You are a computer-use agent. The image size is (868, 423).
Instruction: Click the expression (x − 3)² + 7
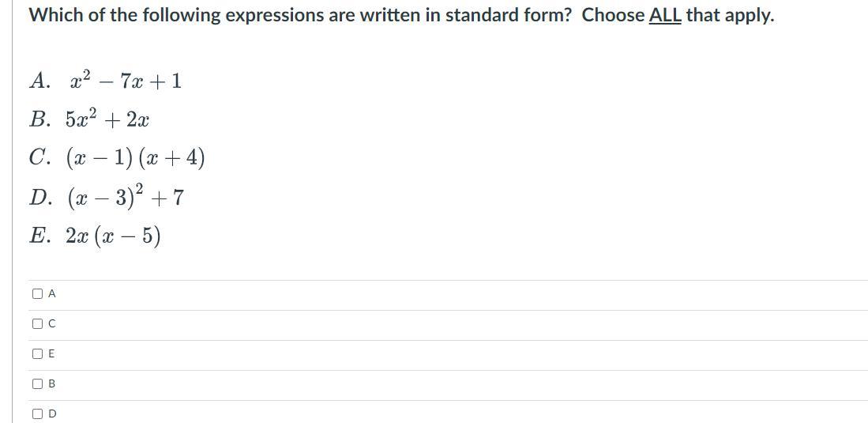(125, 197)
